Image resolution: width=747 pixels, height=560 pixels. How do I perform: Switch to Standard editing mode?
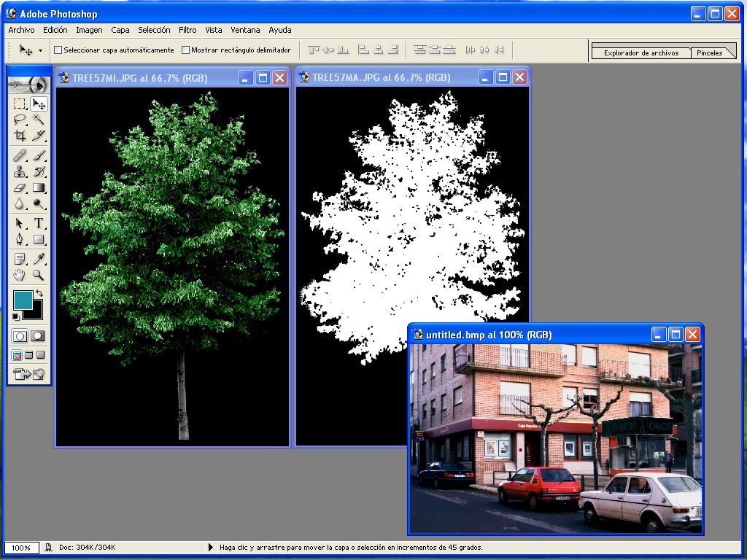(x=20, y=336)
